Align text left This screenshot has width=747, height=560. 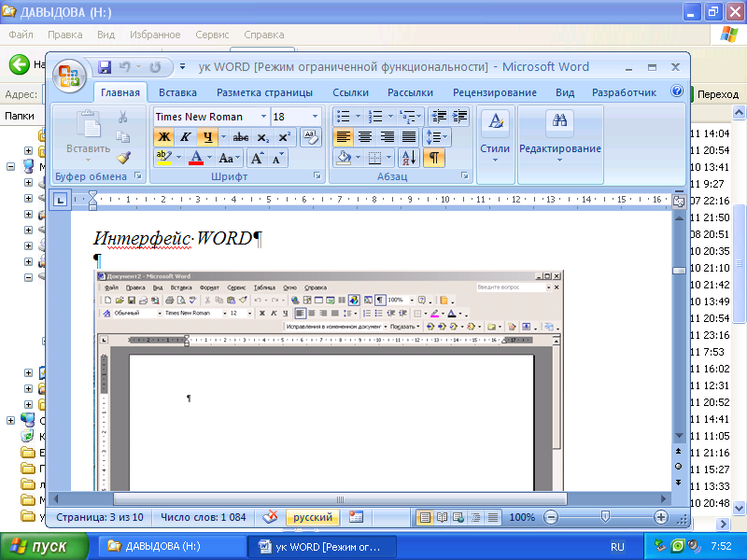coord(343,137)
